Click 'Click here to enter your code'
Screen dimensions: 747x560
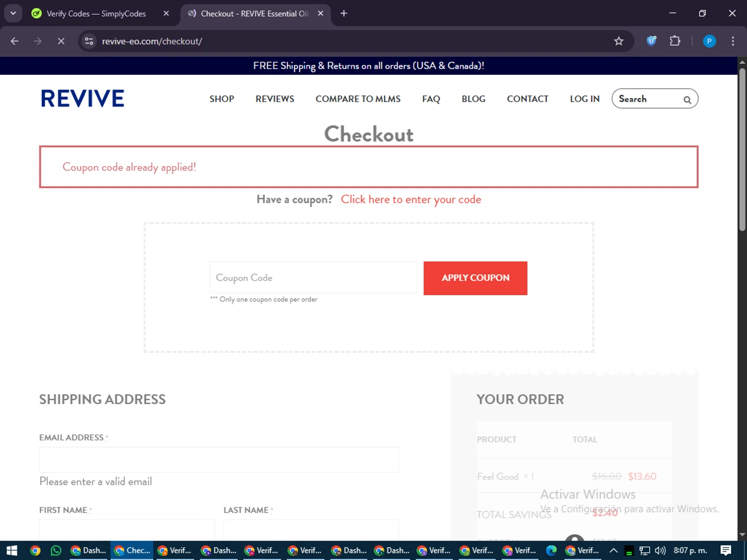coord(411,200)
